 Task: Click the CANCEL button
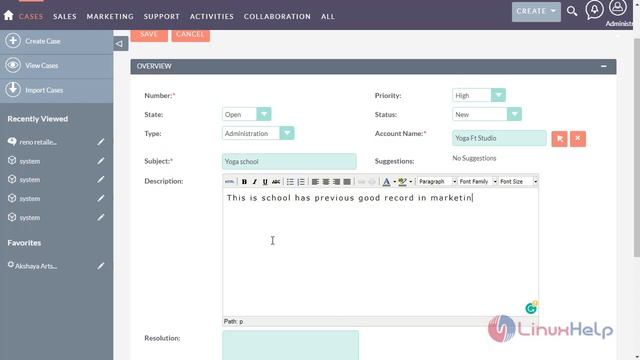tap(191, 35)
